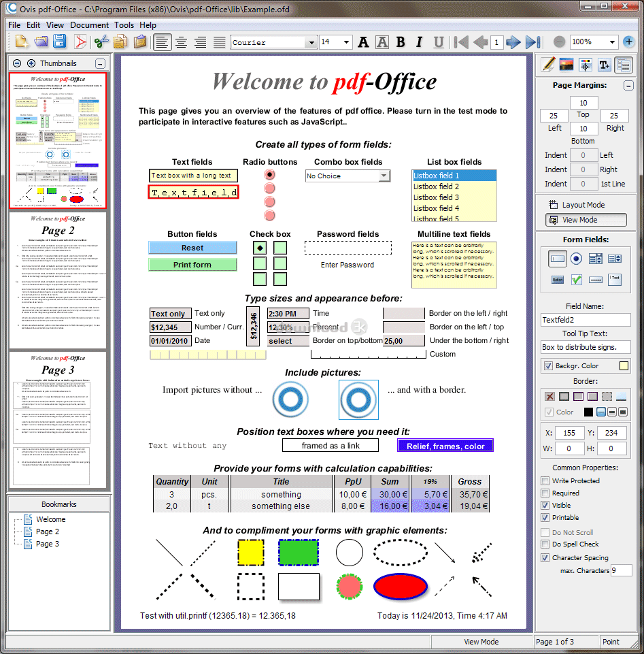Enlarge thumbnails with the circled plus

pos(31,63)
